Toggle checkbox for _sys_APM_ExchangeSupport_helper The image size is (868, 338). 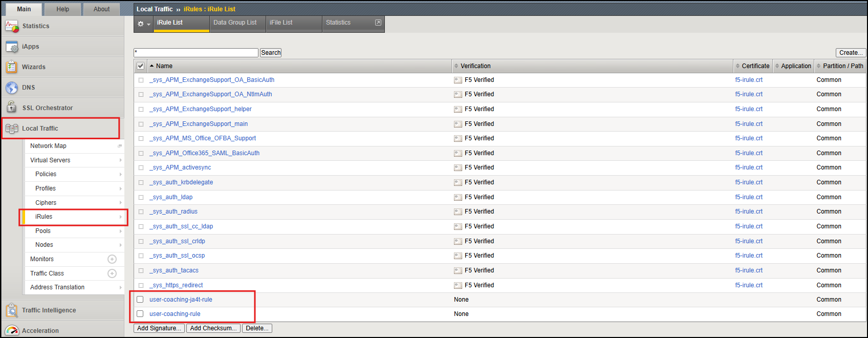click(x=141, y=110)
